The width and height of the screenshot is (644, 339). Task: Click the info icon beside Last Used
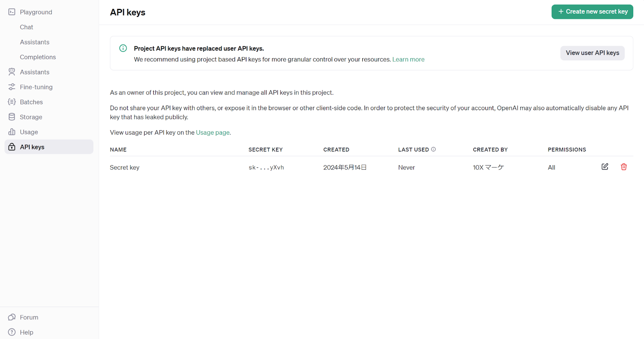click(x=433, y=149)
